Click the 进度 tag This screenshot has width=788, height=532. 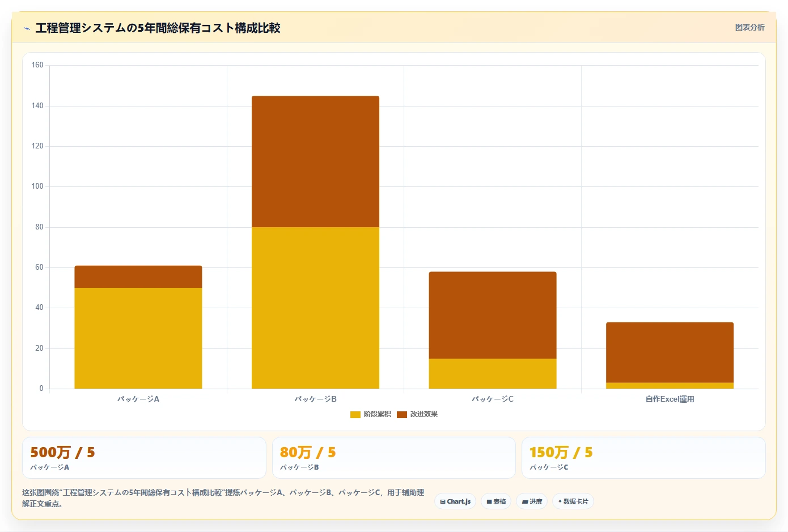[532, 501]
